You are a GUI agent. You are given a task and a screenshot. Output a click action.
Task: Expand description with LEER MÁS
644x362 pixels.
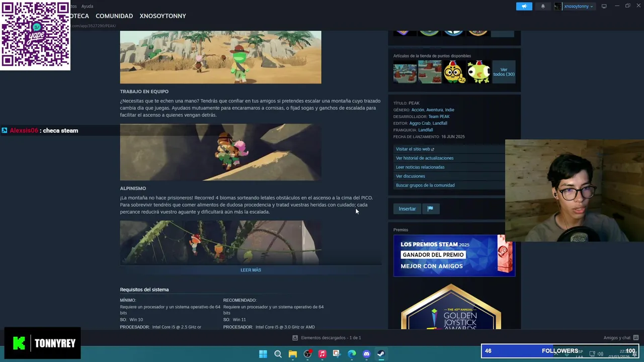251,270
